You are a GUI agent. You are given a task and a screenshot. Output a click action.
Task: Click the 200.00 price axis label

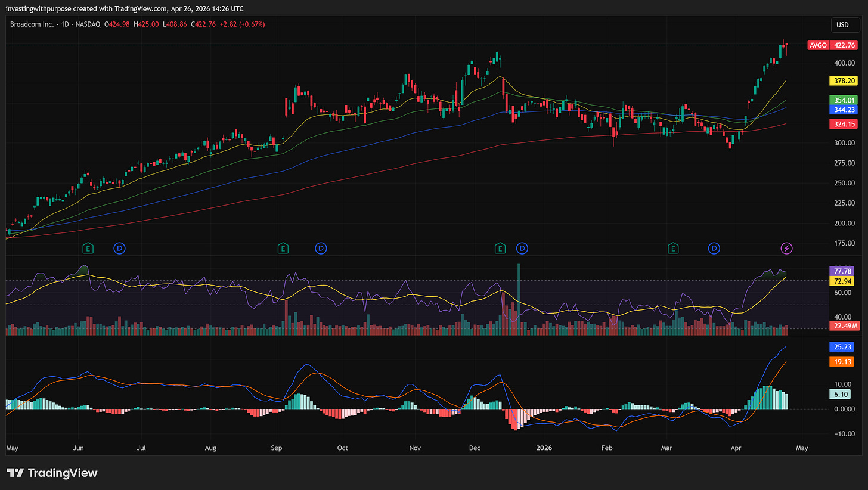coord(844,224)
